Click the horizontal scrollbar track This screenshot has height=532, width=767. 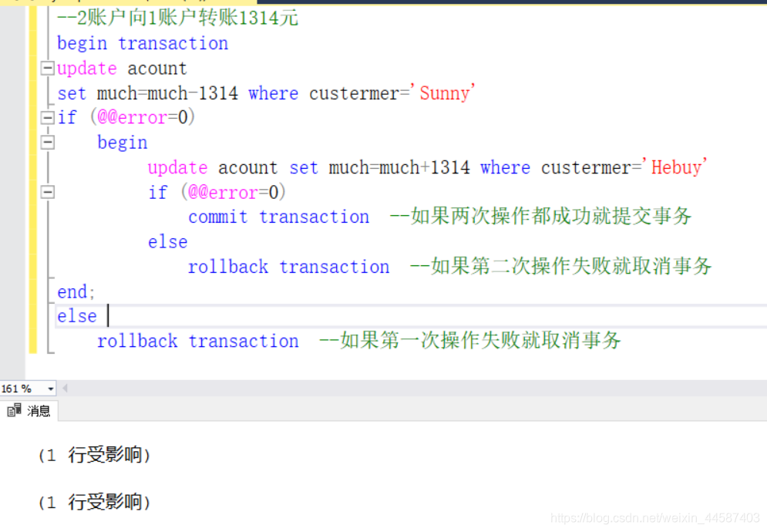point(417,388)
